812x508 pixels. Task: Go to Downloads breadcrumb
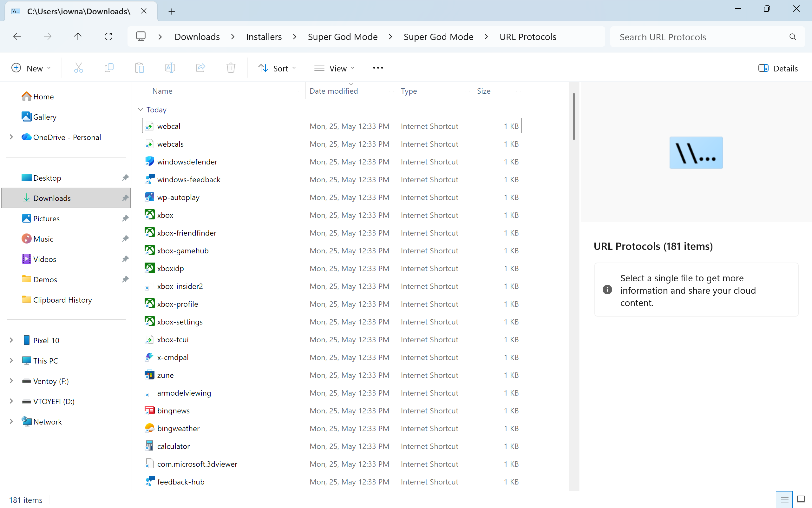coord(197,37)
